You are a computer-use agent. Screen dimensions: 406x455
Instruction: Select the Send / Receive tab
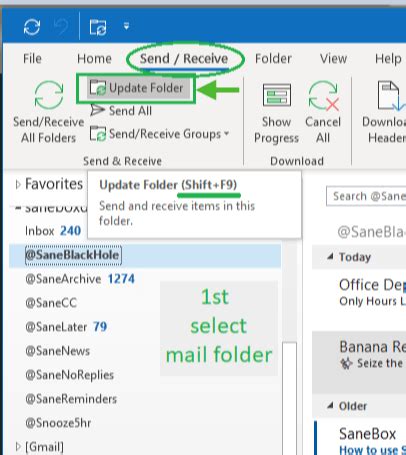[184, 59]
